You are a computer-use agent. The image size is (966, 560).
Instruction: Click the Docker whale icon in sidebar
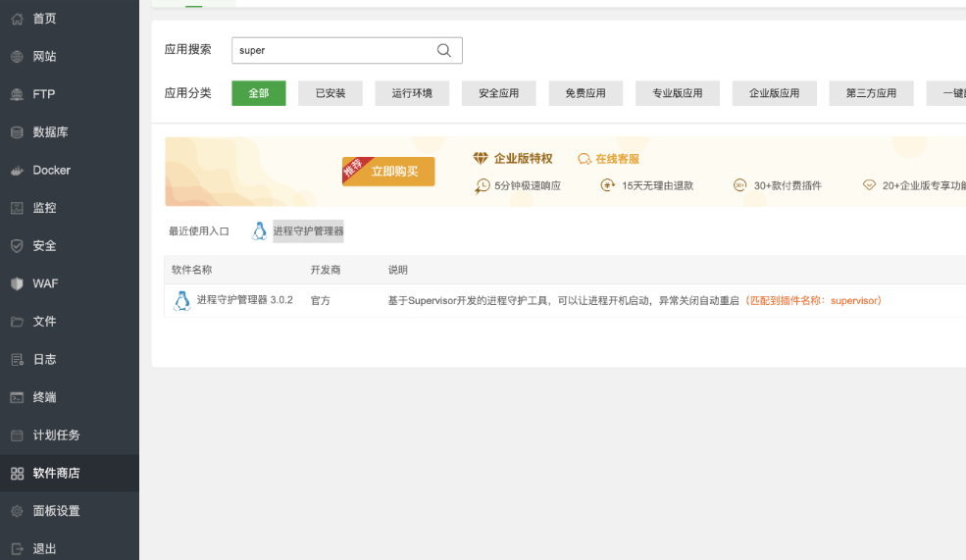point(17,171)
